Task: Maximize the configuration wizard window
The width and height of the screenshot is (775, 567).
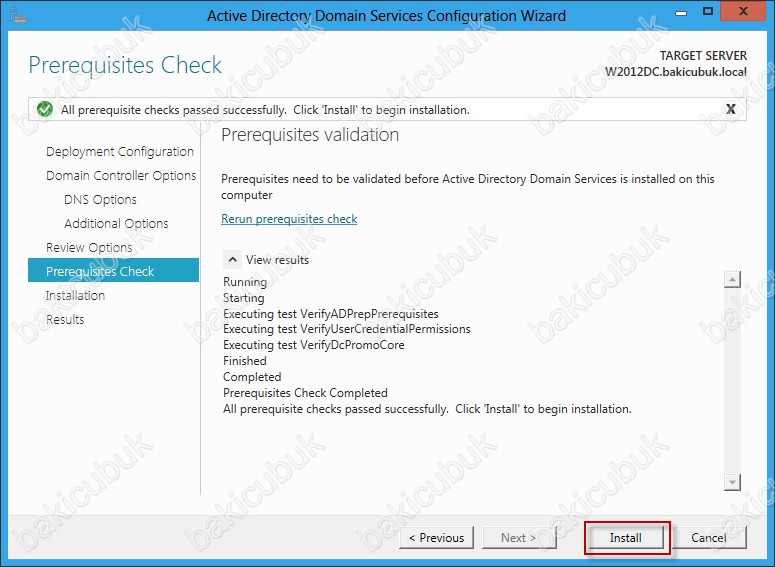Action: point(708,12)
